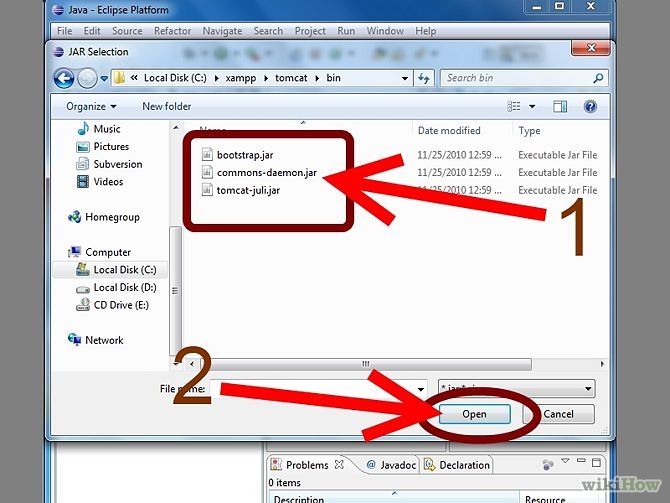Open Problems view menu triangle in Eclipse
This screenshot has height=503, width=670.
click(565, 461)
